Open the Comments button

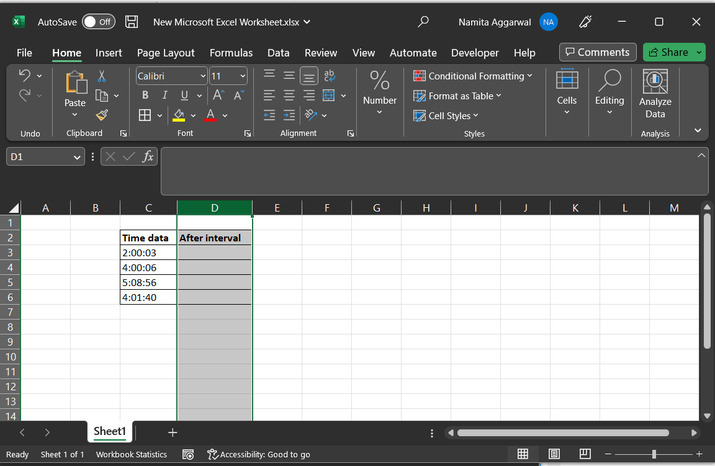pyautogui.click(x=597, y=52)
